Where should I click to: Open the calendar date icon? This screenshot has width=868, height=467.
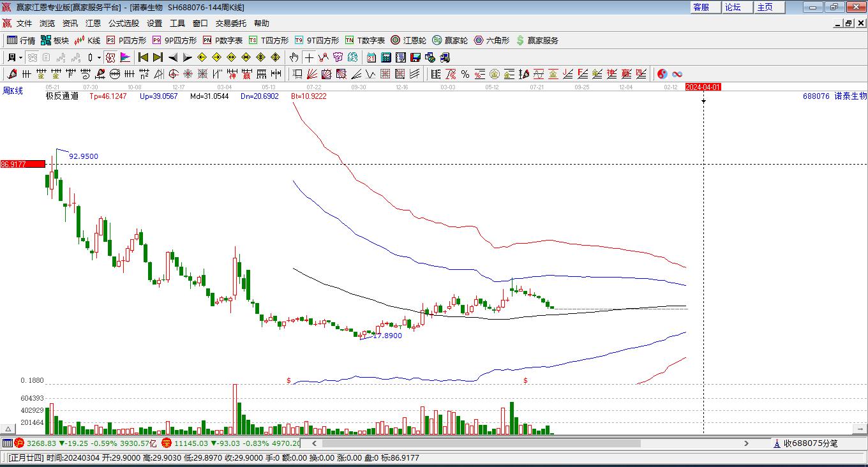coord(371,57)
